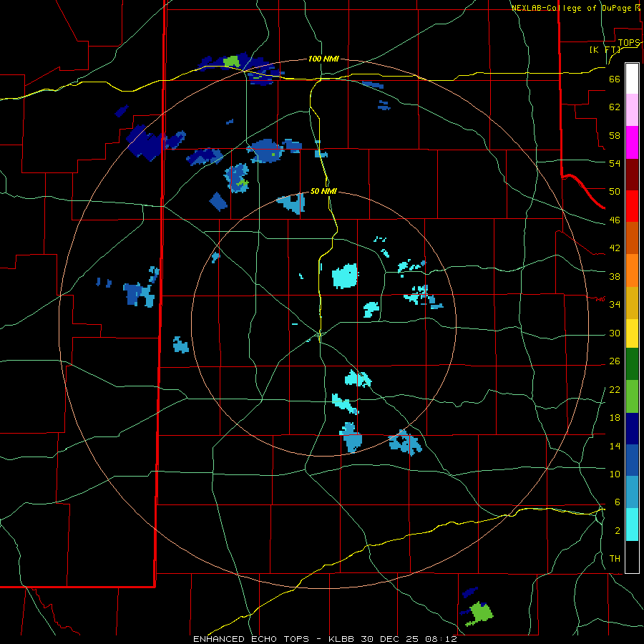
Task: Click the dark orange legend swatch
Action: coord(632,238)
